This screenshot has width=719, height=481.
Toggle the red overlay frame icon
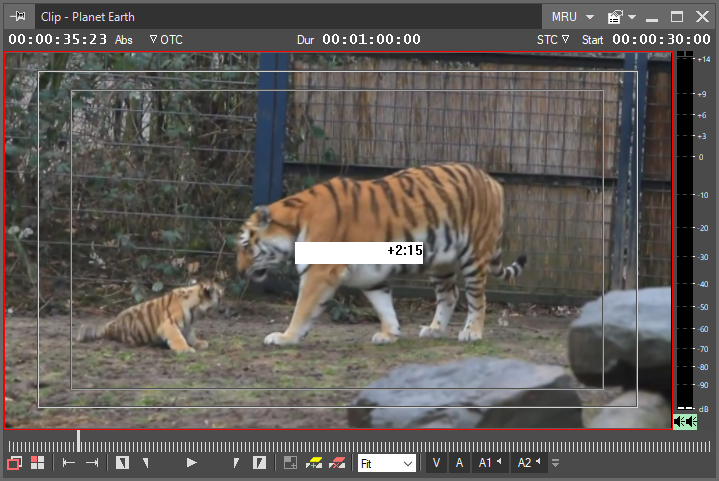pyautogui.click(x=15, y=463)
